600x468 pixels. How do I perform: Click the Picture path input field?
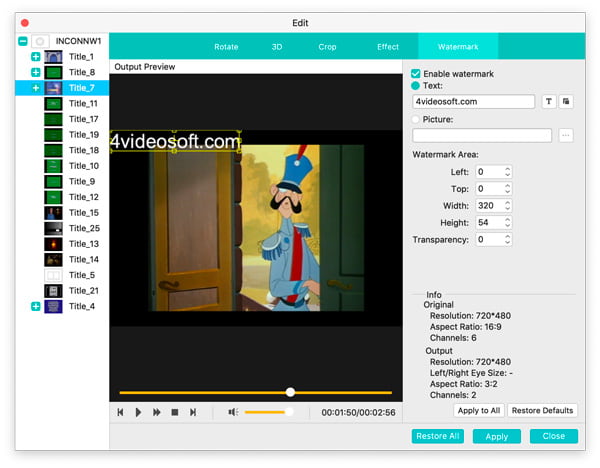coord(482,135)
